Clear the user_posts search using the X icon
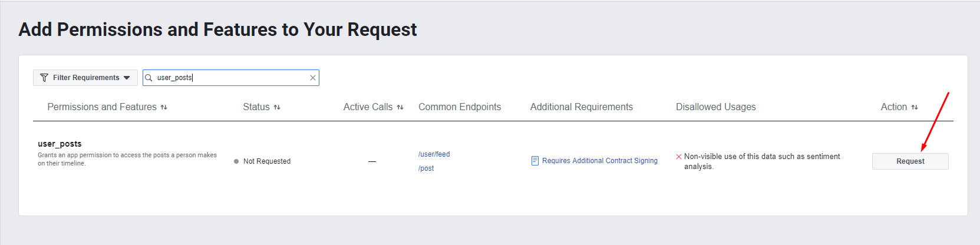Screen dimensions: 980x245 313,78
